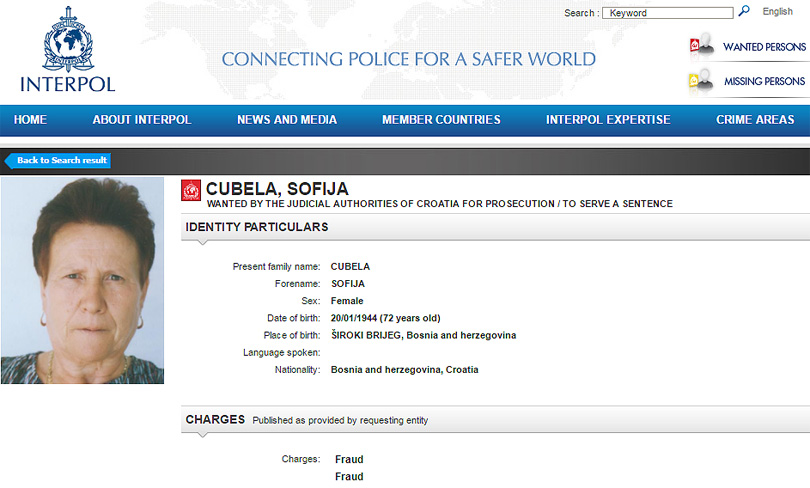Click the INTERPOL logo emblem
This screenshot has height=488, width=810.
pos(68,39)
